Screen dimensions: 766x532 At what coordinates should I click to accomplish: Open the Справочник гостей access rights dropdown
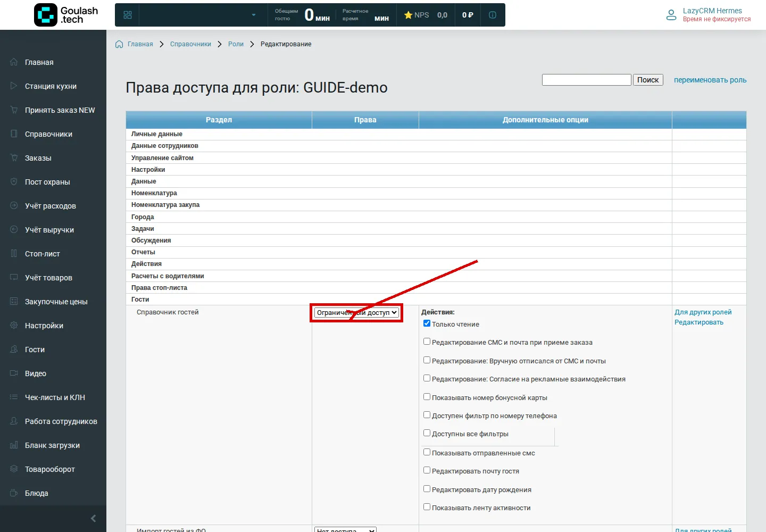(356, 313)
